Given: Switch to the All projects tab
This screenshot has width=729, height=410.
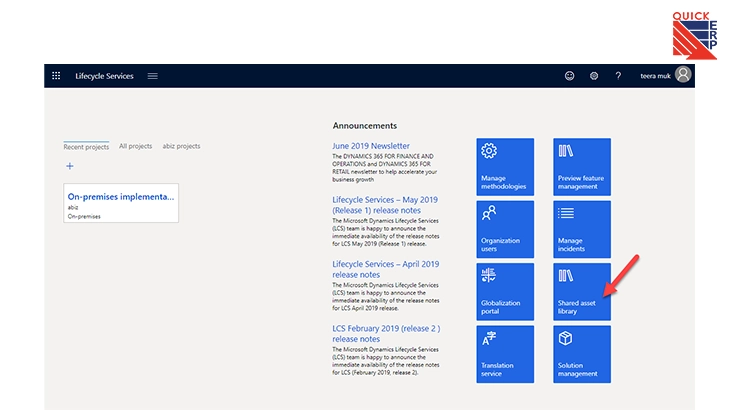Looking at the screenshot, I should point(135,146).
